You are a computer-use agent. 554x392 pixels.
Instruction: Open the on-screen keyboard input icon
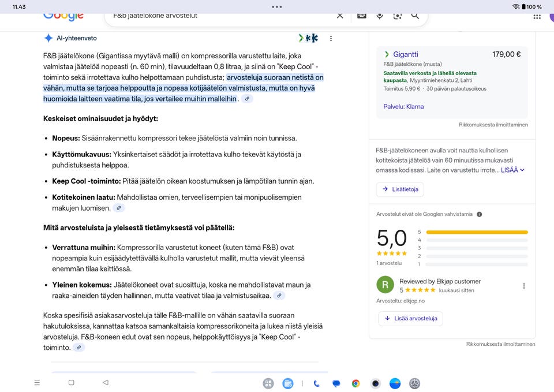point(362,16)
